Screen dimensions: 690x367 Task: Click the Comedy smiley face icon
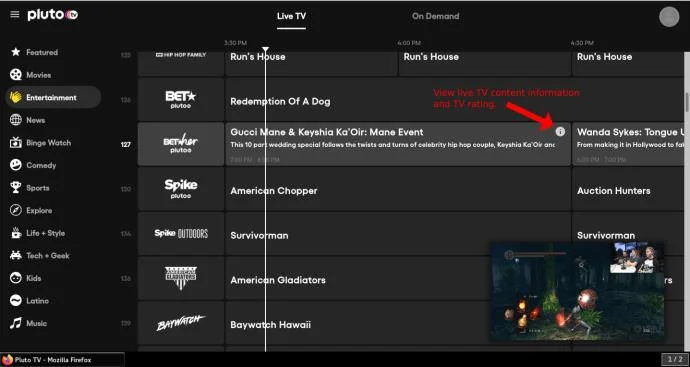click(16, 165)
